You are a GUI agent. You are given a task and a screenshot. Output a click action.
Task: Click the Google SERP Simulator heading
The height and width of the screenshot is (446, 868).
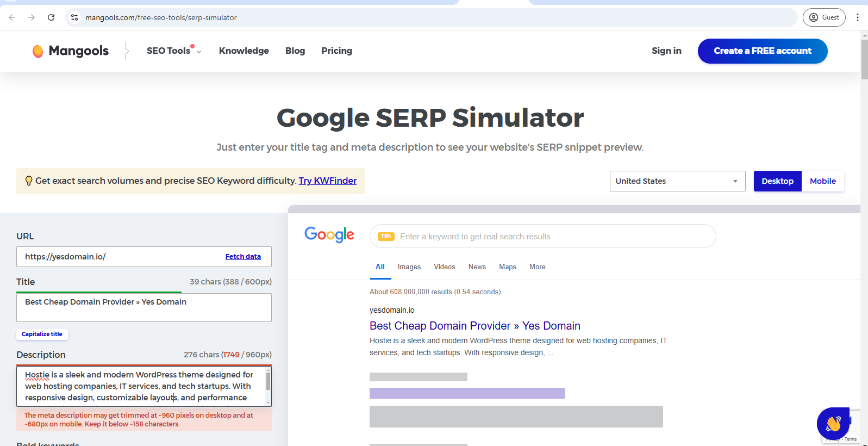click(430, 117)
